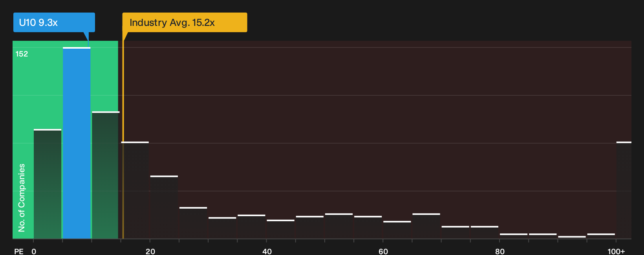Click the axis tick label 20
644x255 pixels.
click(x=150, y=251)
